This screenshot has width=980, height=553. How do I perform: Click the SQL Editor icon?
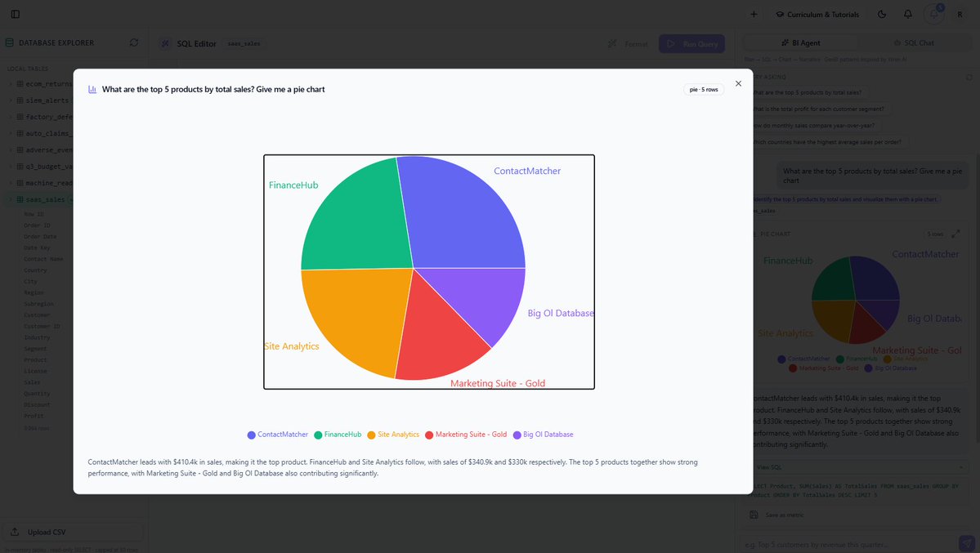(165, 44)
